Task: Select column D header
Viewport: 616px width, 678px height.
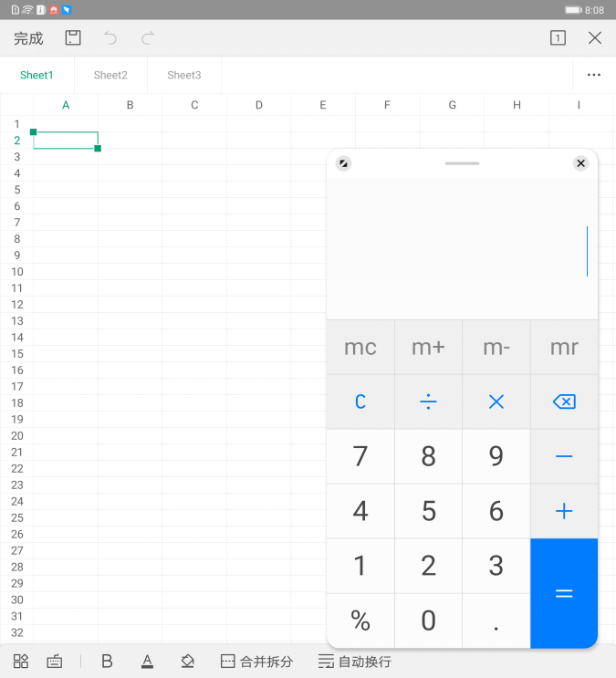Action: (258, 105)
